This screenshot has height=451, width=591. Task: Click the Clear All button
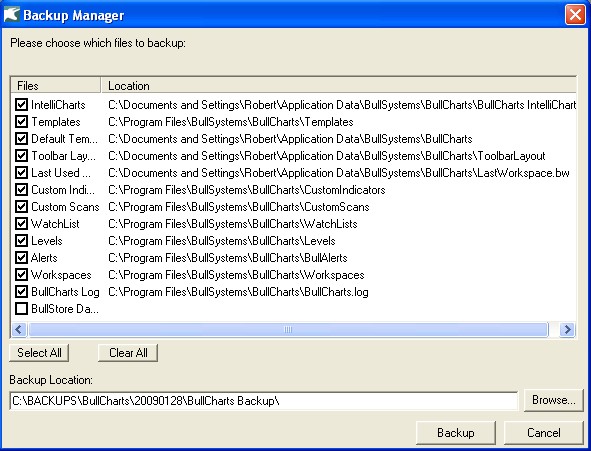pyautogui.click(x=128, y=353)
